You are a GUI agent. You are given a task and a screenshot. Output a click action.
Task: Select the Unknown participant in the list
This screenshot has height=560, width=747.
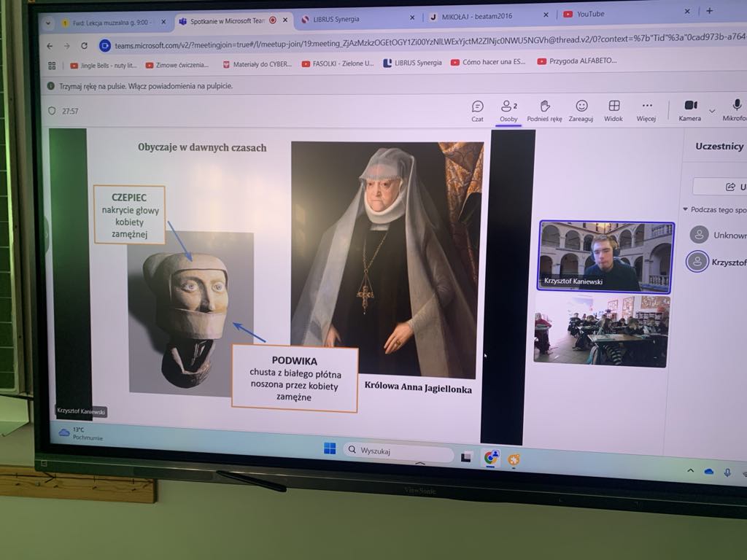tap(718, 235)
